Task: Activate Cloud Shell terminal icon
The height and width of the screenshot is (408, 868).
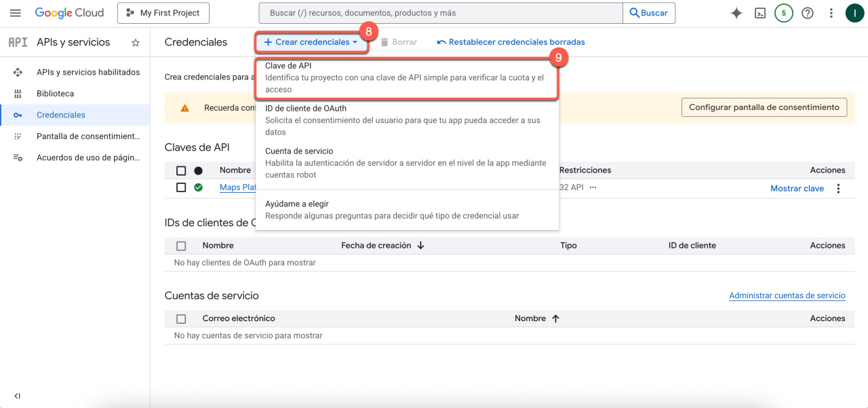Action: pyautogui.click(x=760, y=13)
